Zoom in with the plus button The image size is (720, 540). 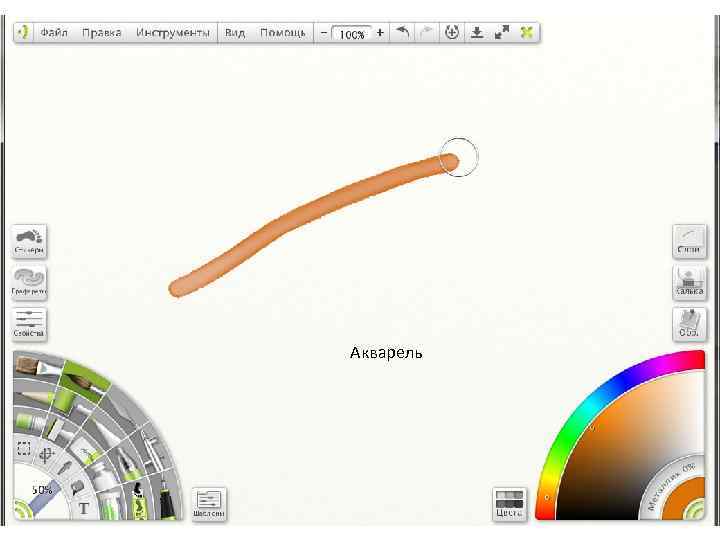coord(380,33)
